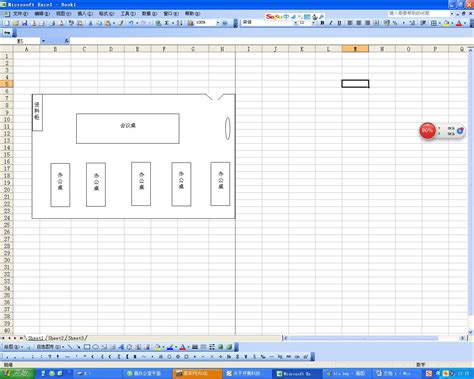This screenshot has height=379, width=474.
Task: Toggle Underline formatting
Action: [x=339, y=23]
